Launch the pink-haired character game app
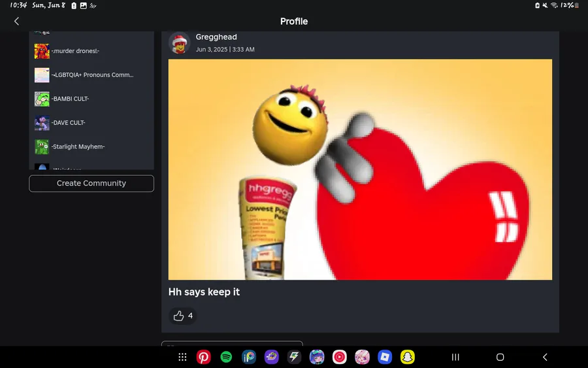 (x=362, y=357)
